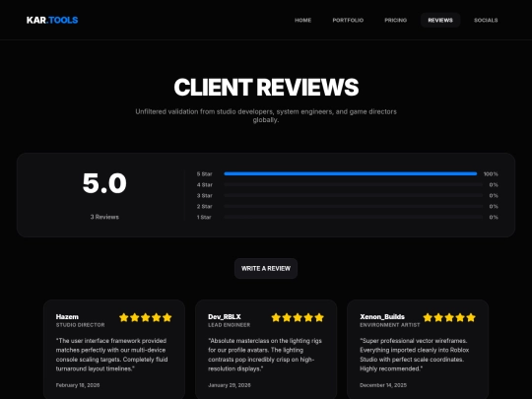This screenshot has height=399, width=532.
Task: Open the Portfolio nav item
Action: tap(348, 20)
